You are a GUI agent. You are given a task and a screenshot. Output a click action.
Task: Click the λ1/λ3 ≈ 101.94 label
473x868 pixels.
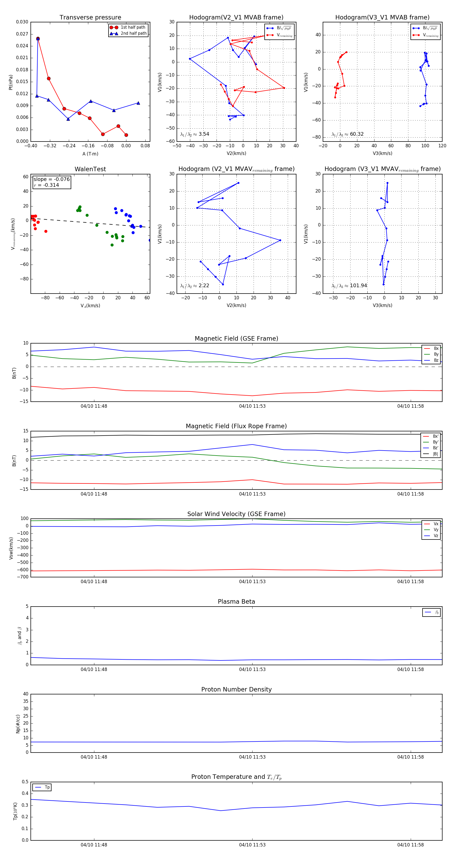click(349, 286)
